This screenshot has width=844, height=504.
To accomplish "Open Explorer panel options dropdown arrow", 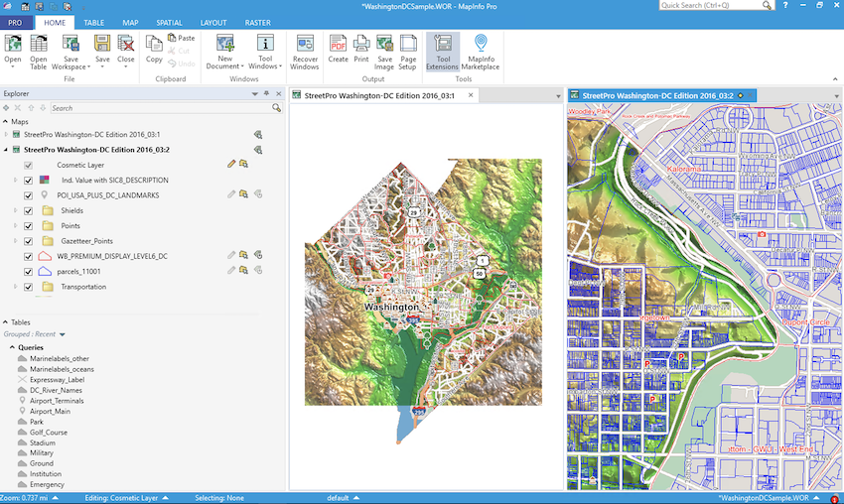I will click(x=254, y=93).
